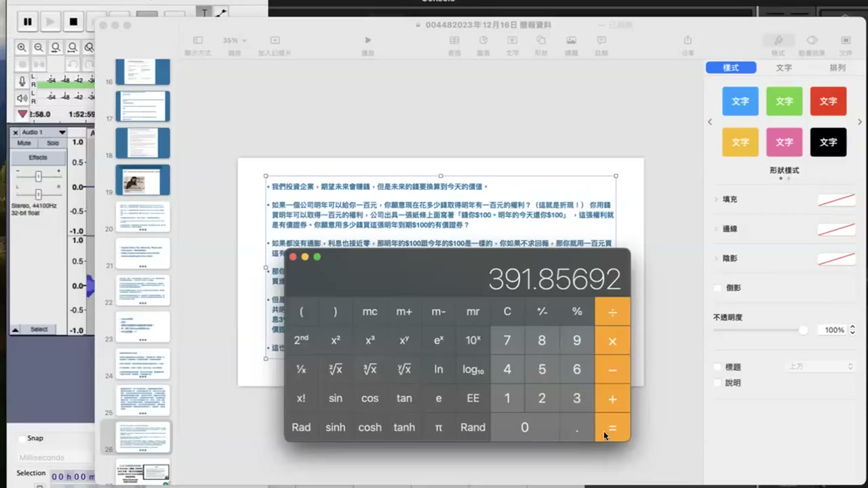Zoom out using Audacity magnifier minus icon
The height and width of the screenshot is (488, 868).
pos(39,47)
